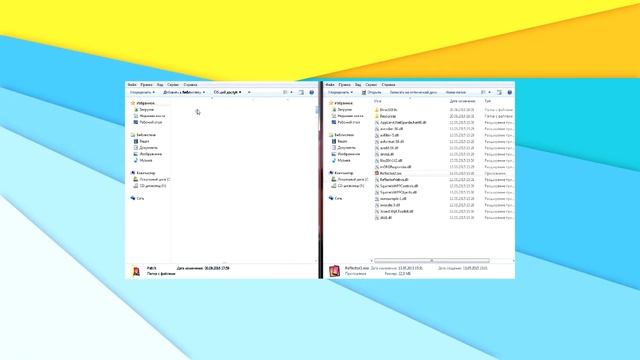
Task: Click the Patch folder icon in the left details pane
Action: 136,271
